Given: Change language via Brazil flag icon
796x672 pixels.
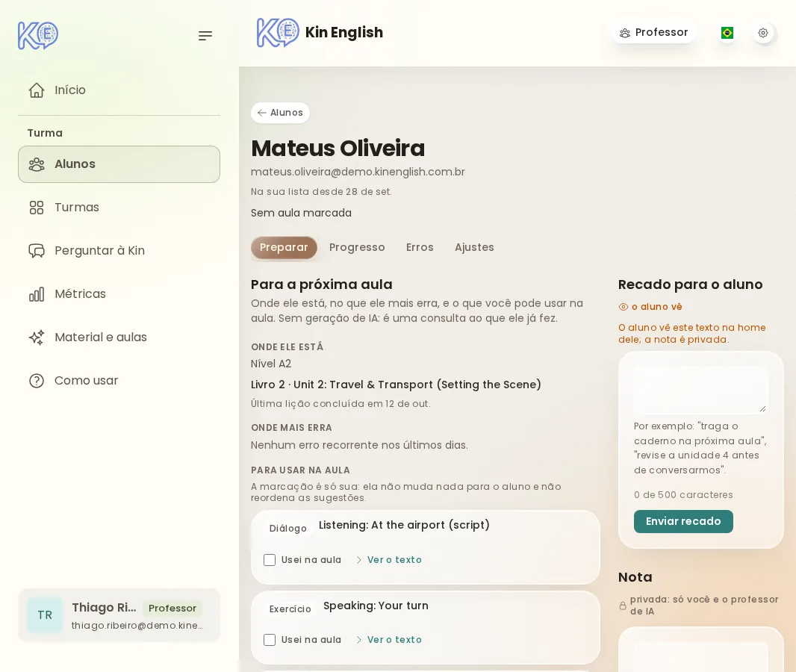Looking at the screenshot, I should (727, 33).
